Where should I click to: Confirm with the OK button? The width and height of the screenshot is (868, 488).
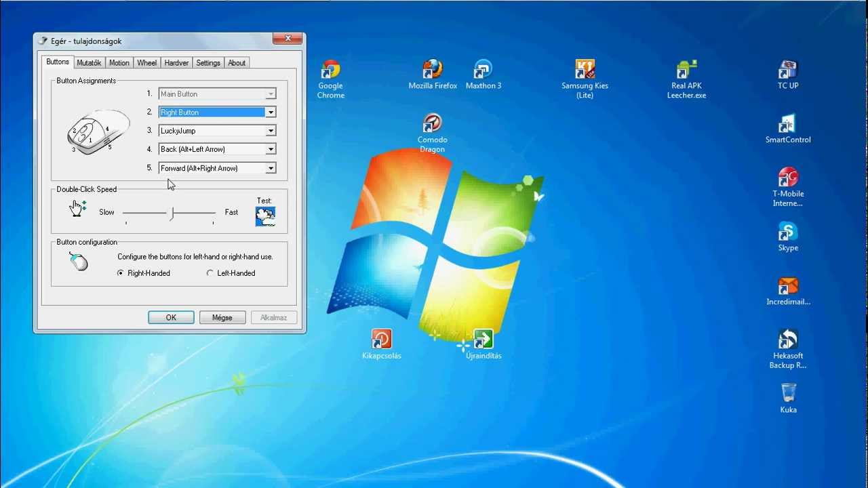171,317
